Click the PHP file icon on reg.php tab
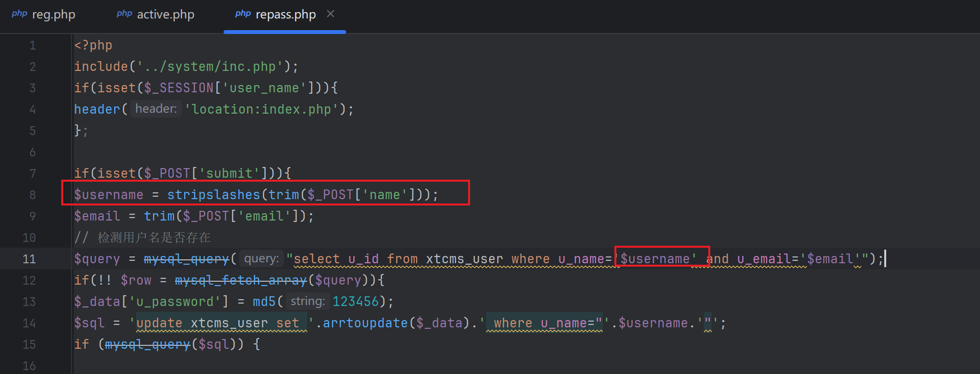 click(x=19, y=14)
